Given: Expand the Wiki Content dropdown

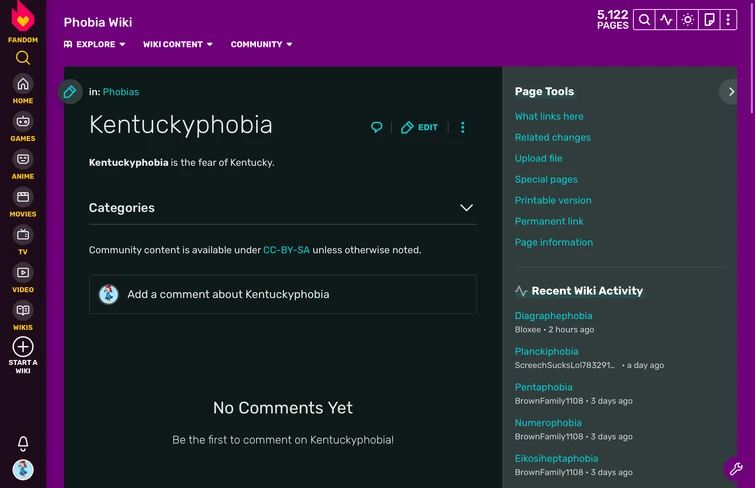Looking at the screenshot, I should pos(178,44).
